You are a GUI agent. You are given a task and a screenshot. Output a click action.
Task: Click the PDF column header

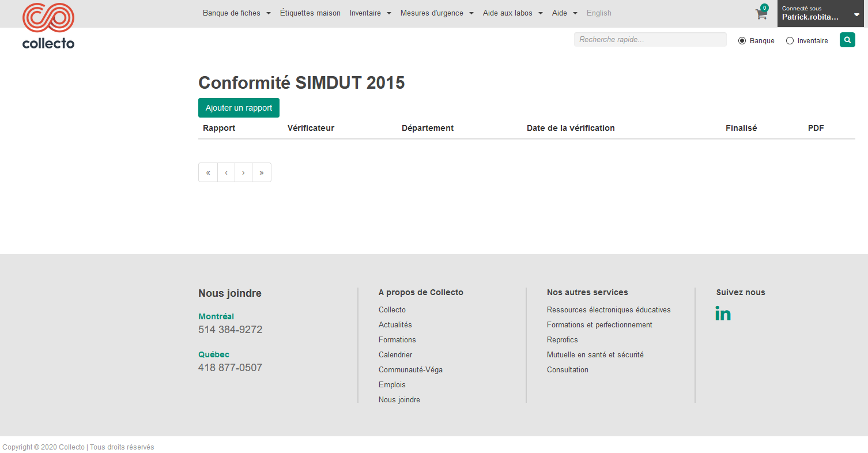tap(816, 128)
